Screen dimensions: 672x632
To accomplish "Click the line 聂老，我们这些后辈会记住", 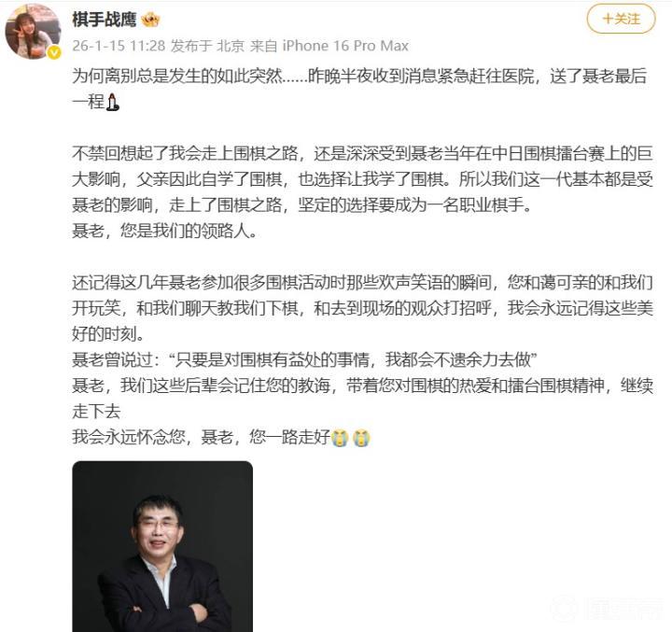I will [362, 399].
